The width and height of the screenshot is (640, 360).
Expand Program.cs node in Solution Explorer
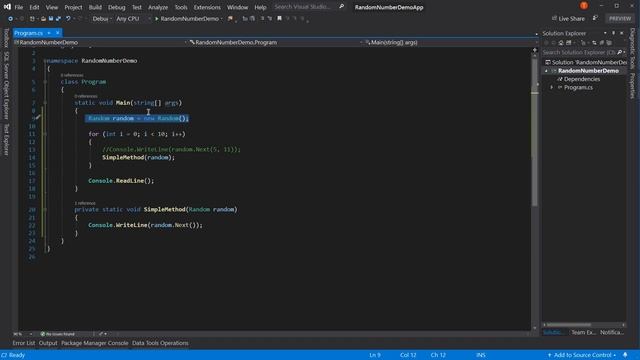coord(552,87)
